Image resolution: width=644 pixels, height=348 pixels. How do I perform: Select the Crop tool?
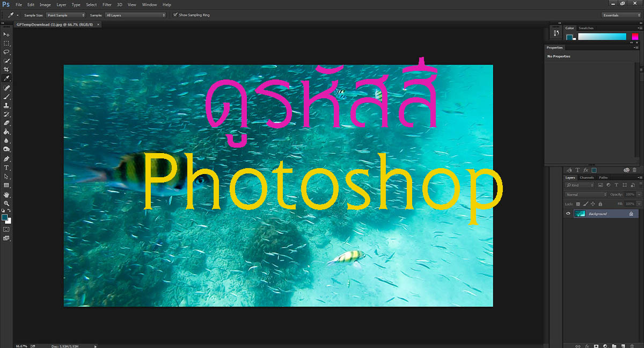pos(6,70)
